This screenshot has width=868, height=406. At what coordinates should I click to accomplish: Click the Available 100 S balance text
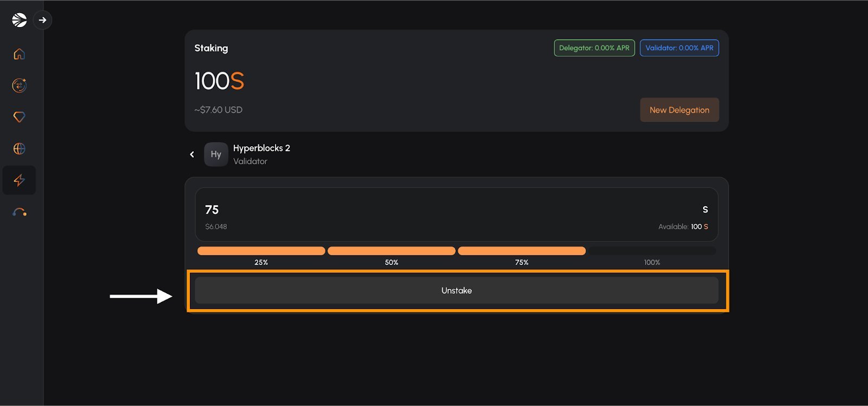pos(683,227)
